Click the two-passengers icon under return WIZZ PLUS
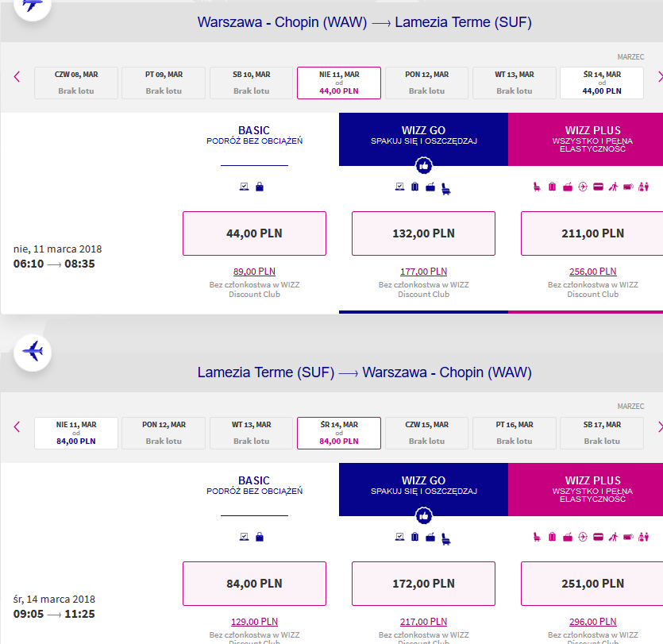The height and width of the screenshot is (644, 663). [644, 537]
